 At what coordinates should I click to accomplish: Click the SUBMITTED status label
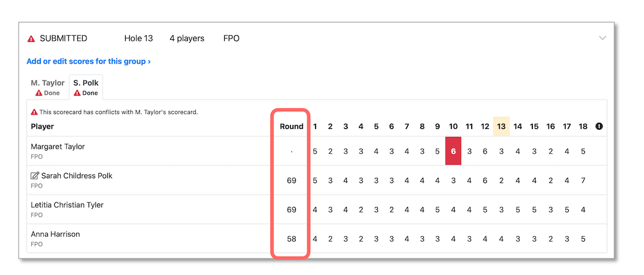pos(63,39)
